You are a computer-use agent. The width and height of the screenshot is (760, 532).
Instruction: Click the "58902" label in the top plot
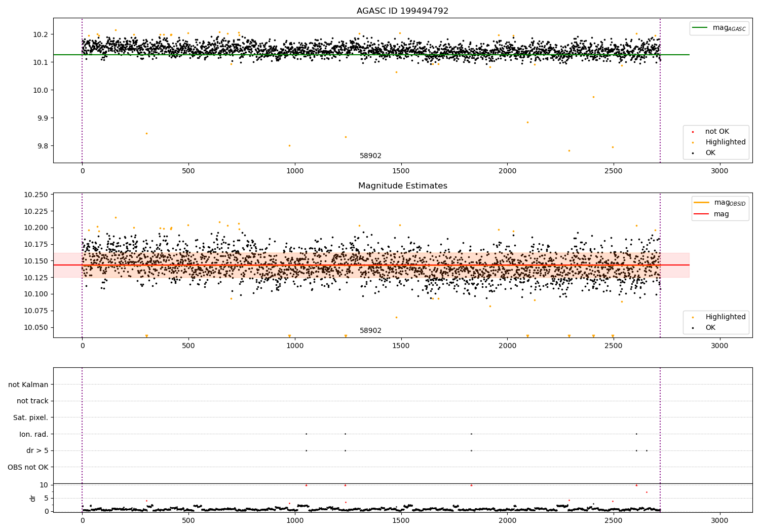pos(370,156)
